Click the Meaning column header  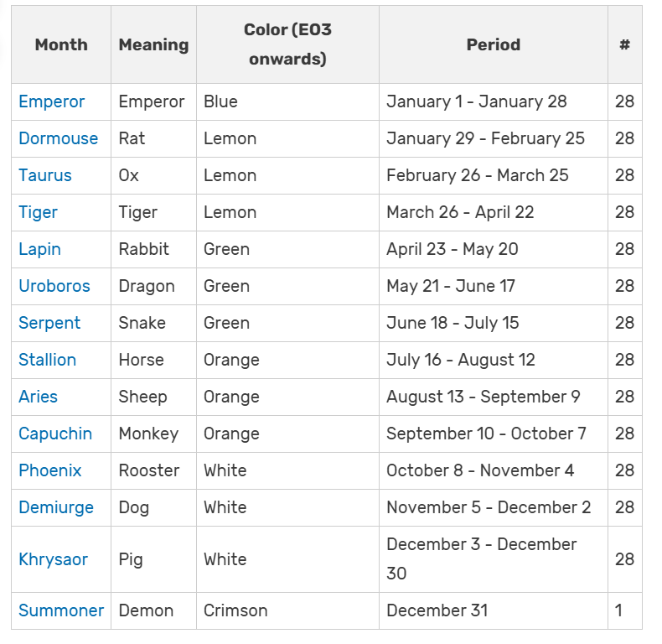click(x=153, y=44)
